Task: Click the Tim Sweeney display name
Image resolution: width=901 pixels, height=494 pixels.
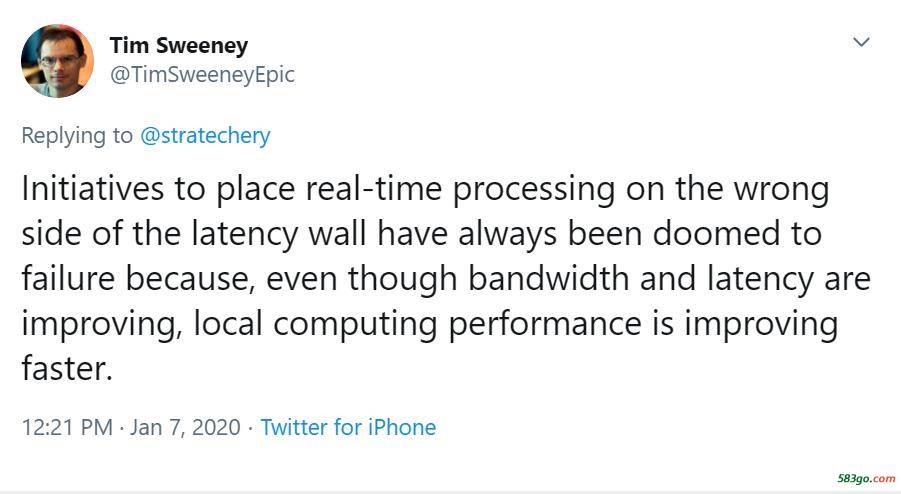Action: point(179,45)
